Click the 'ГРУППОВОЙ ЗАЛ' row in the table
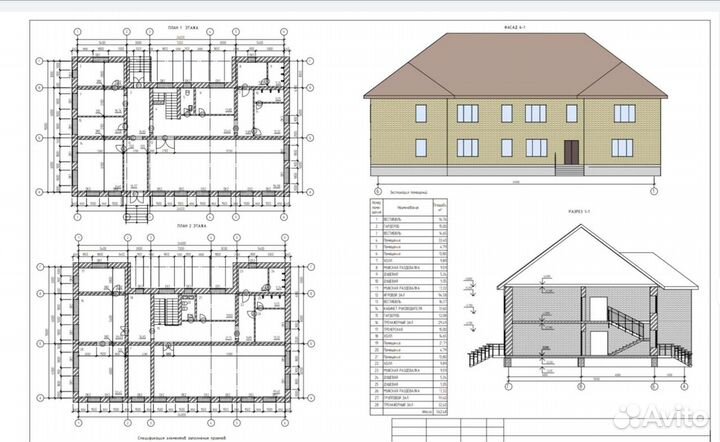The height and width of the screenshot is (442, 720). [409, 397]
